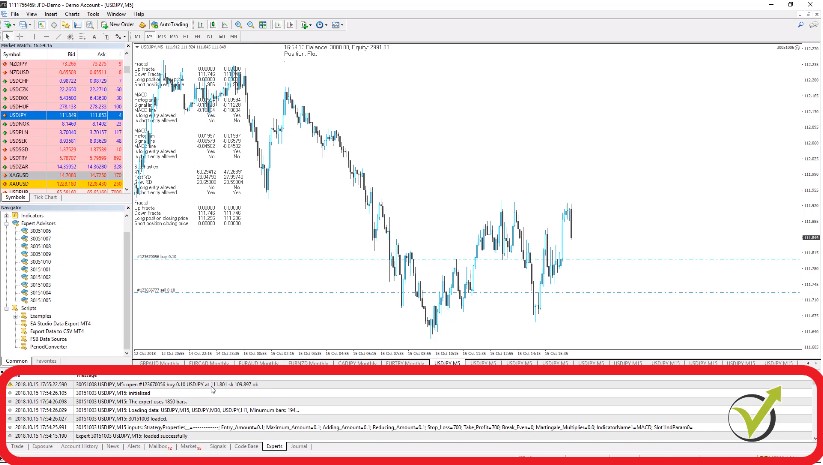This screenshot has width=823, height=465.
Task: Switch to the M5 timeframe
Action: click(150, 37)
